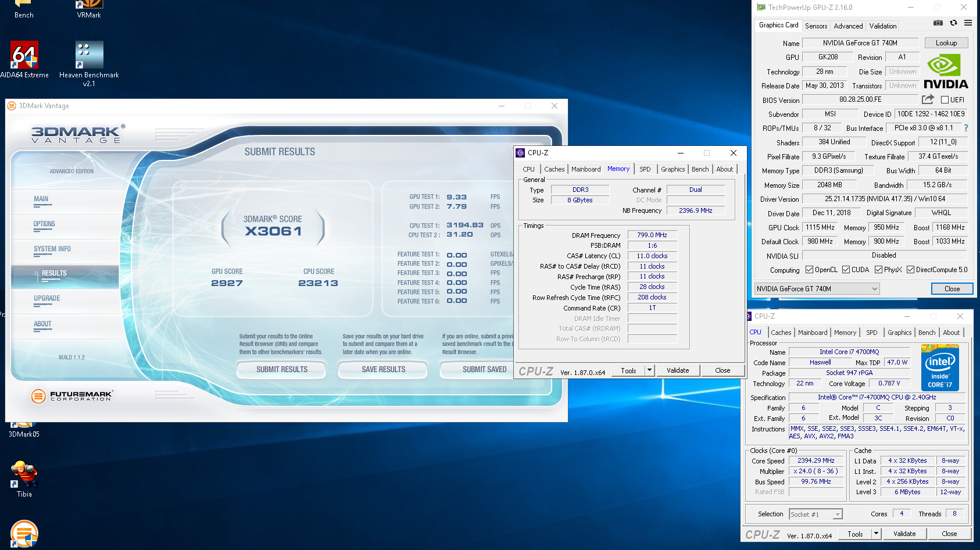The width and height of the screenshot is (980, 550).
Task: Open UPGRADE in 3DMark Vantage sidebar
Action: click(x=65, y=301)
